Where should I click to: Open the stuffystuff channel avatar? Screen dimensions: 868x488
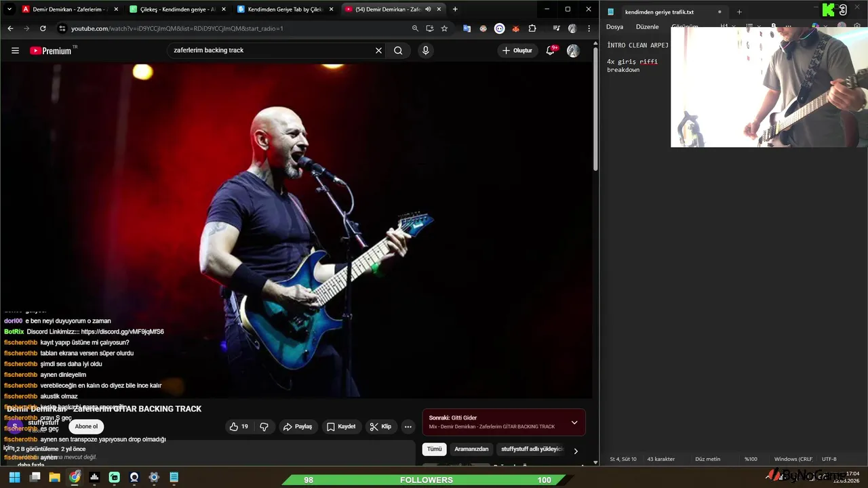[14, 426]
